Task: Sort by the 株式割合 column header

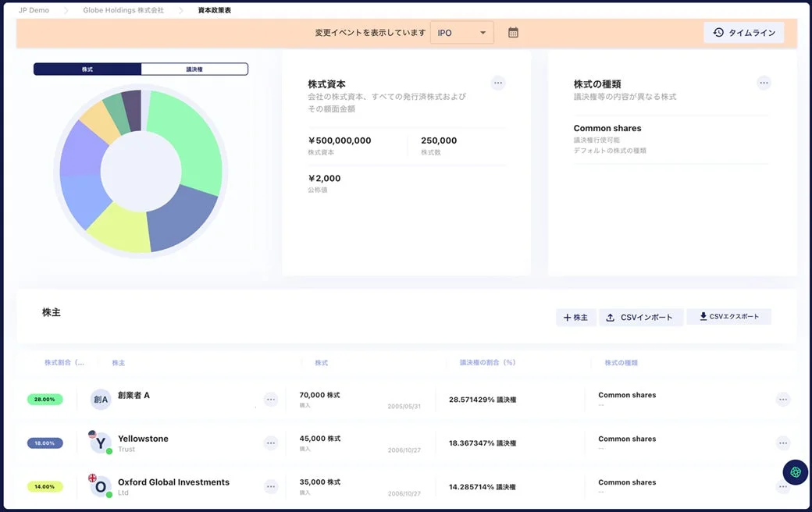Action: pyautogui.click(x=66, y=362)
